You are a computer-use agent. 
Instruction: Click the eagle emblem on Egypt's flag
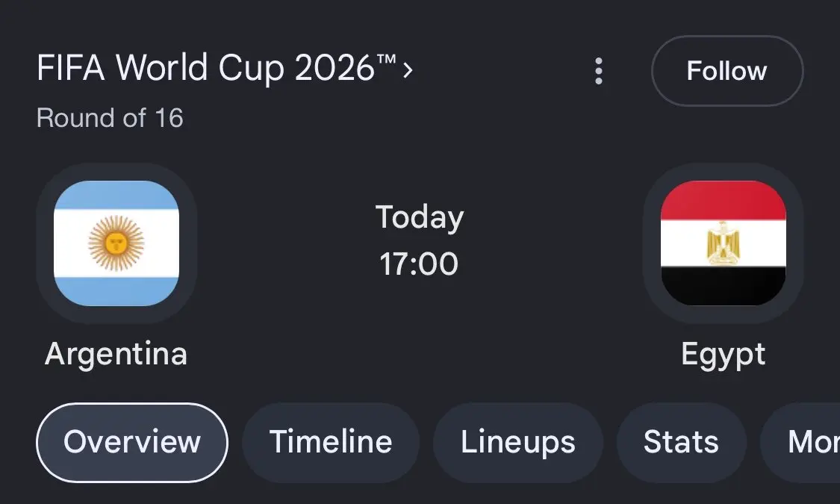(724, 243)
